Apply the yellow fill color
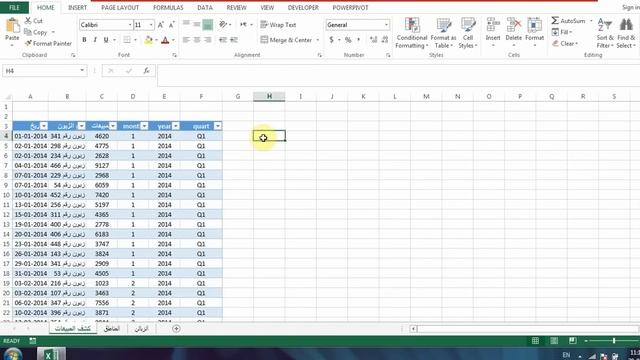This screenshot has height=360, width=640. point(149,40)
